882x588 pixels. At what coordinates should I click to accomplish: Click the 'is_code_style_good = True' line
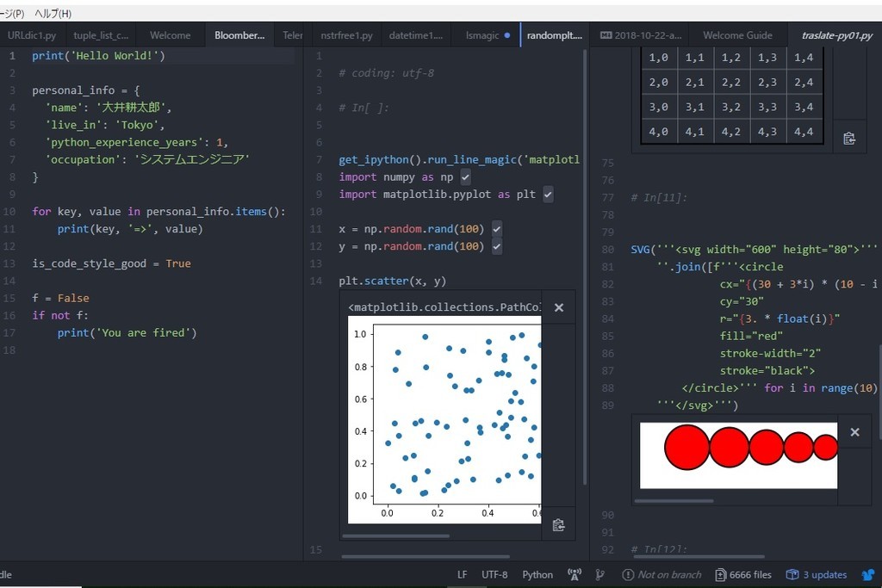pos(111,263)
